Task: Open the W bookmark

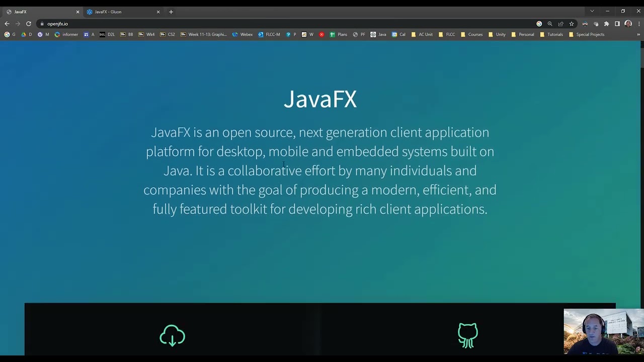Action: coord(307,35)
